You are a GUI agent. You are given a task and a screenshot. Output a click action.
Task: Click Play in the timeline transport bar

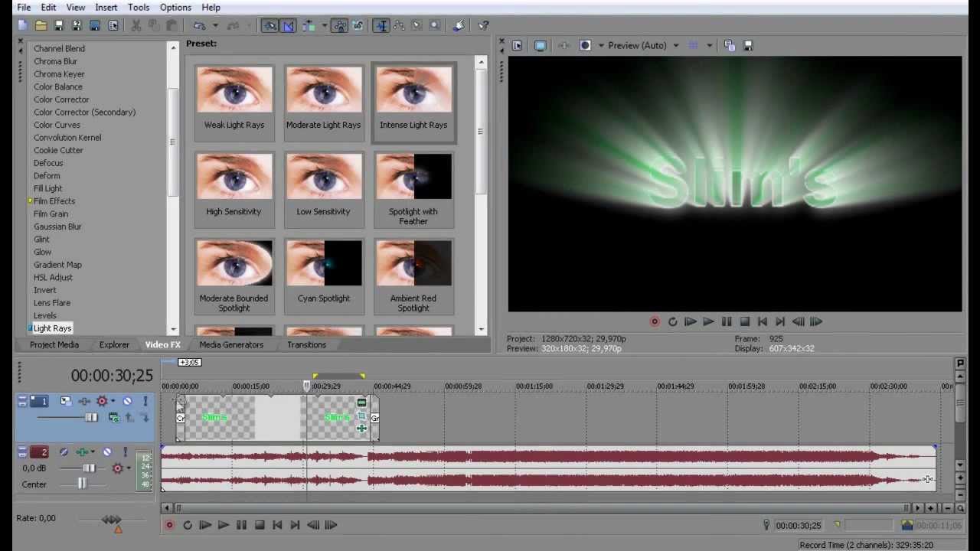point(223,525)
